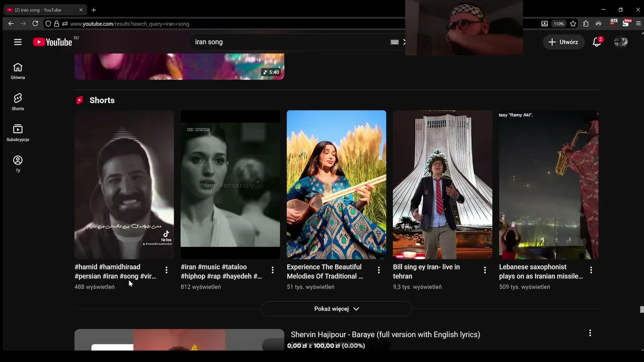
Task: Open title 'Experience The Beautiful Melodies Of Traditional'
Action: pyautogui.click(x=325, y=271)
